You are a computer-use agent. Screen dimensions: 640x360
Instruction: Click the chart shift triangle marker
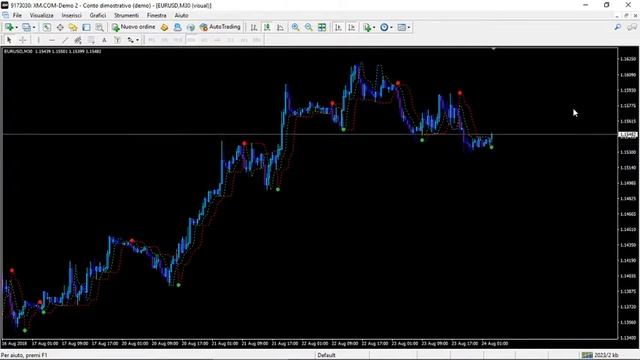pos(493,49)
